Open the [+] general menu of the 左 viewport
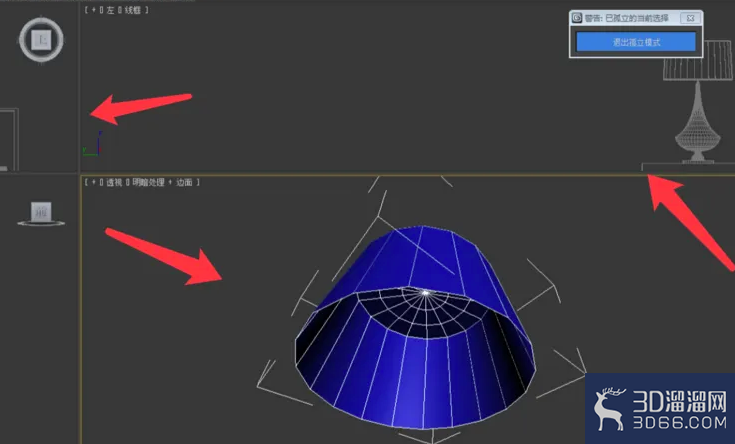The image size is (735, 444). coord(94,10)
